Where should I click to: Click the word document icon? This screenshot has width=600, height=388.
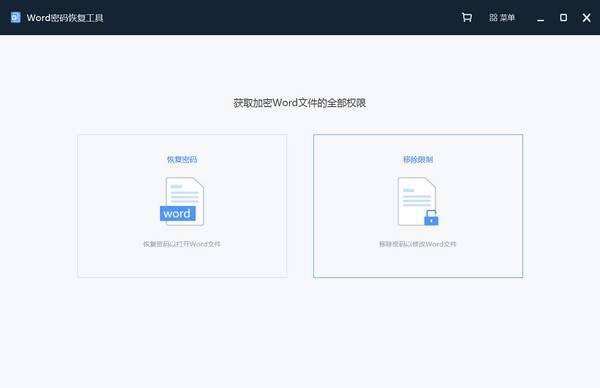pyautogui.click(x=182, y=201)
